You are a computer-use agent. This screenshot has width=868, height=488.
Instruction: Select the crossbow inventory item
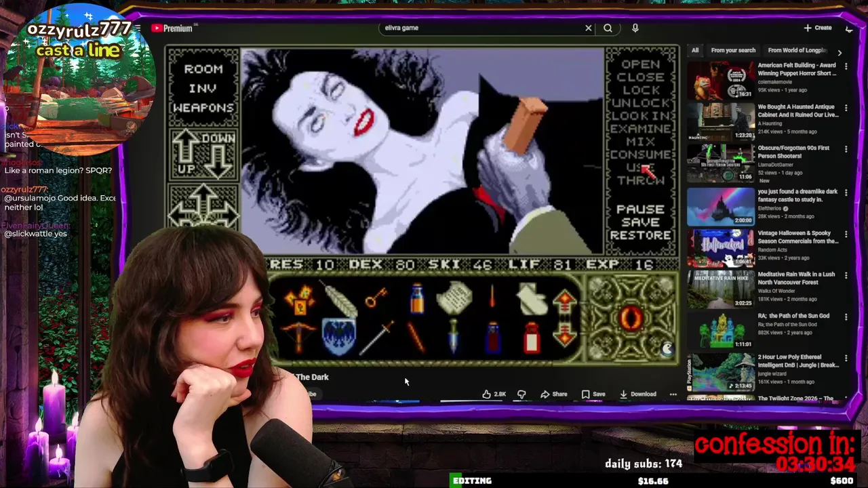[299, 336]
